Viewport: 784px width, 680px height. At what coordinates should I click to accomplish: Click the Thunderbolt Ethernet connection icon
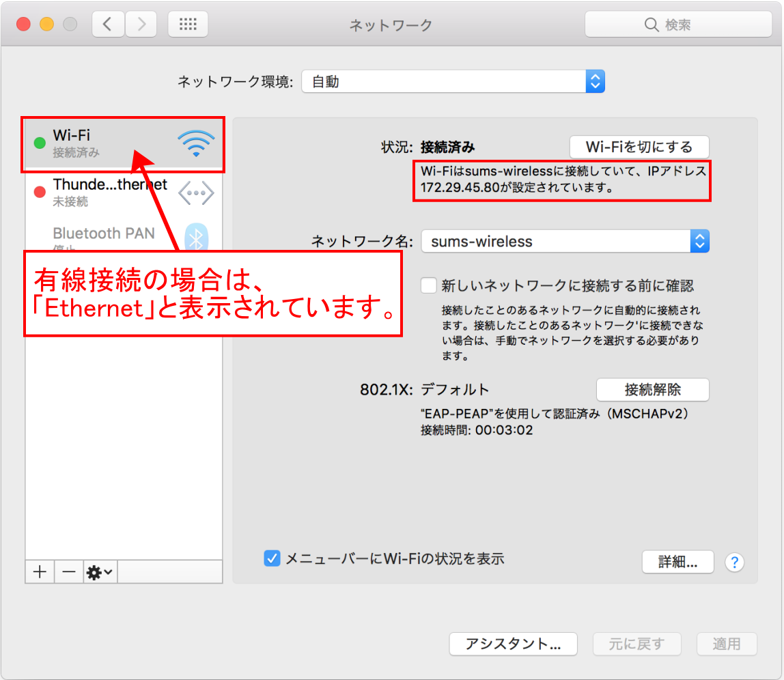(x=196, y=193)
